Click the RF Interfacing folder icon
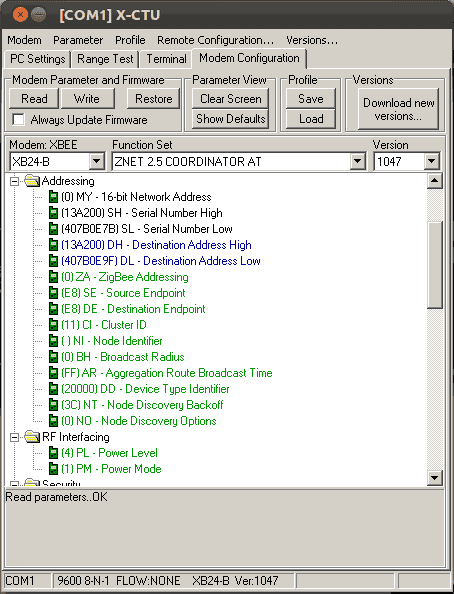 point(32,437)
